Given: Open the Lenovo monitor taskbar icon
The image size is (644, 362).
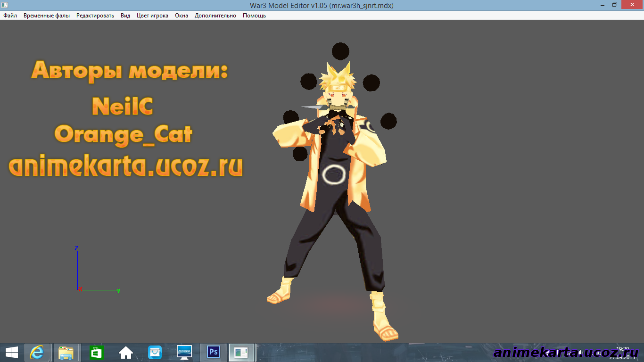Looking at the screenshot, I should pyautogui.click(x=184, y=352).
